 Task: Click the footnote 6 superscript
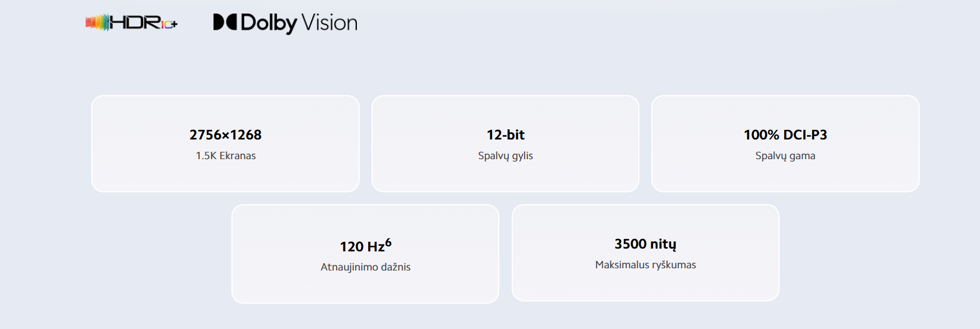[x=388, y=242]
